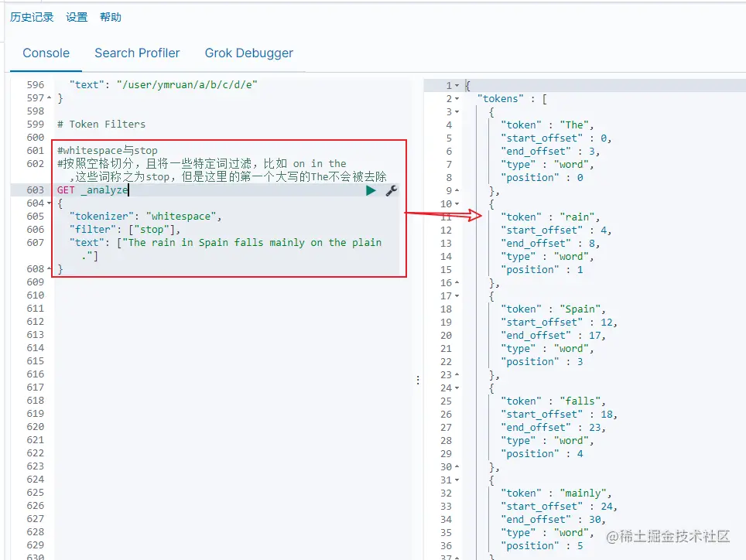Click the "end_offset" : 17 response line
Viewport: 746px width, 560px height.
[553, 336]
